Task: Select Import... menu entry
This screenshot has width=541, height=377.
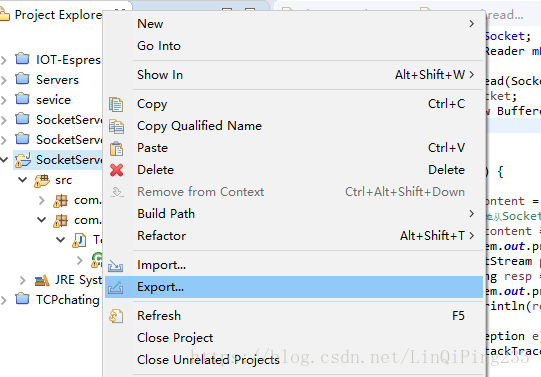Action: (x=294, y=265)
